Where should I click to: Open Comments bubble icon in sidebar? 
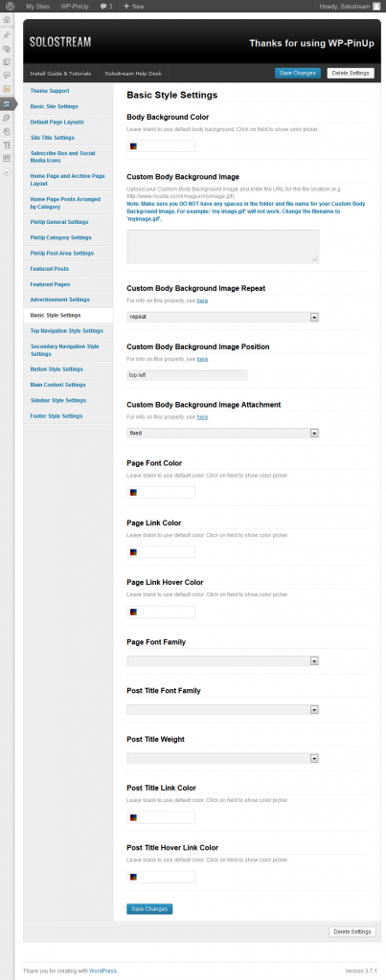point(7,75)
